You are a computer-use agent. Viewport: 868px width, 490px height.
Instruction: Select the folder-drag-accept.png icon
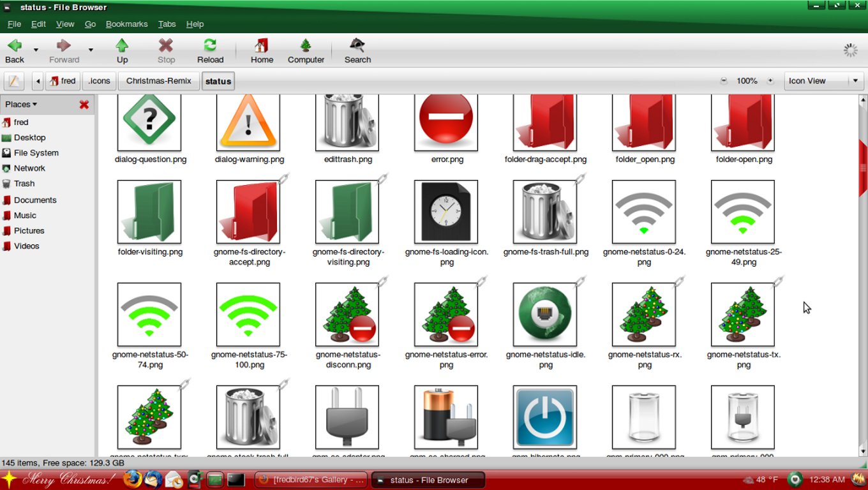coord(545,122)
